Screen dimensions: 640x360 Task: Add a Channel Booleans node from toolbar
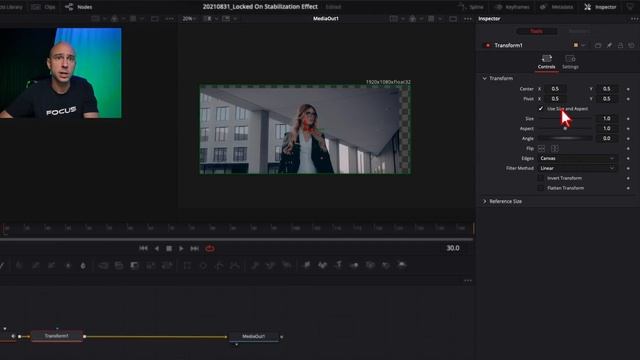click(119, 266)
